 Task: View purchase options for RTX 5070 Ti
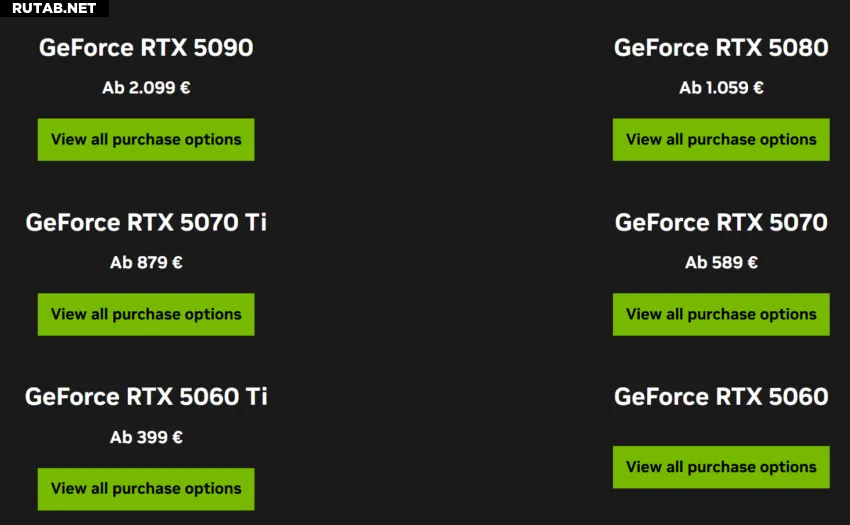[x=146, y=314]
